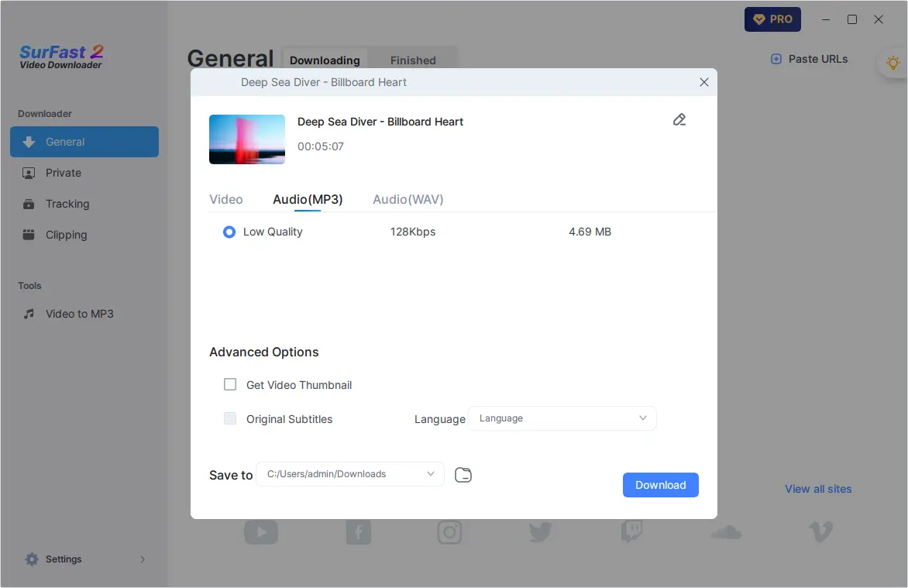Click the 128Kbps bitrate value
The height and width of the screenshot is (588, 908).
point(413,232)
